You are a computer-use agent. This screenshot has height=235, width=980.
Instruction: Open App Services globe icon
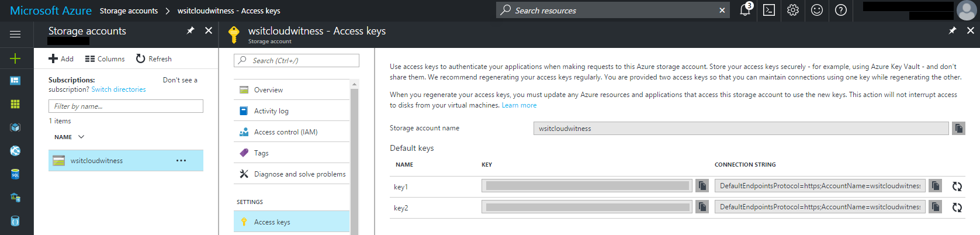tap(15, 151)
